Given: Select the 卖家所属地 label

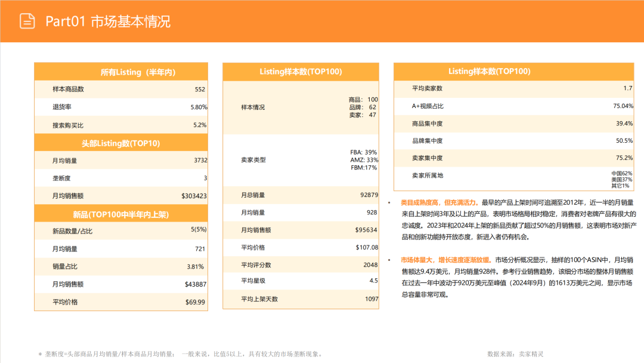Looking at the screenshot, I should tap(428, 176).
